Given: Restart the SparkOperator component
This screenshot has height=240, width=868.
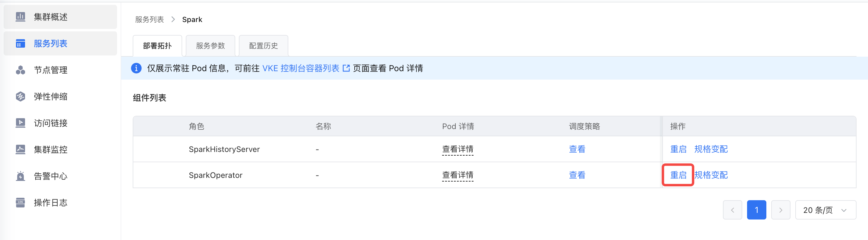Looking at the screenshot, I should (678, 175).
